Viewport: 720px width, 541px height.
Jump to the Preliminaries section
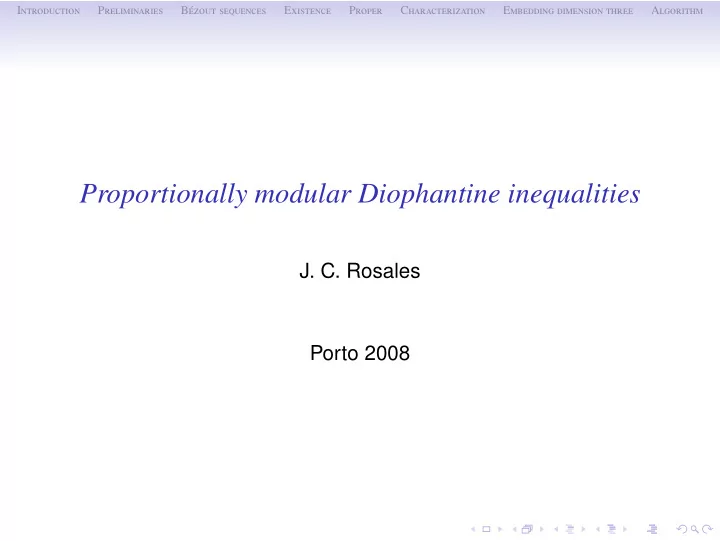pos(130,11)
